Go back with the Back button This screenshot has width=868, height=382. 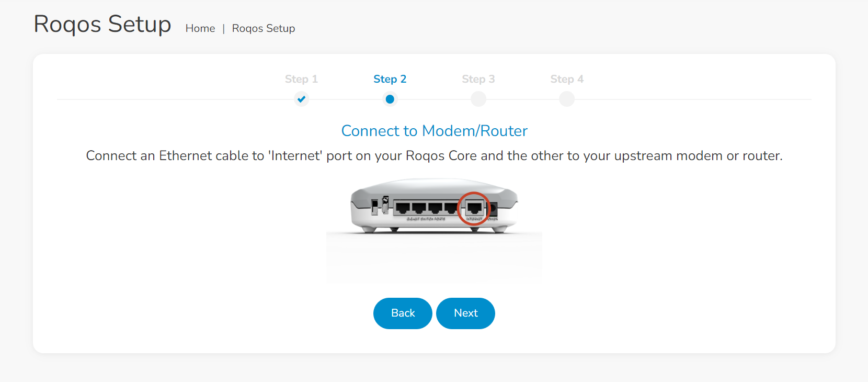click(403, 313)
